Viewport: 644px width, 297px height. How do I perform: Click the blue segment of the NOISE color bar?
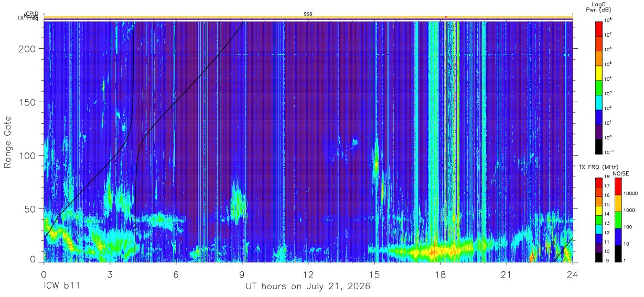point(618,236)
